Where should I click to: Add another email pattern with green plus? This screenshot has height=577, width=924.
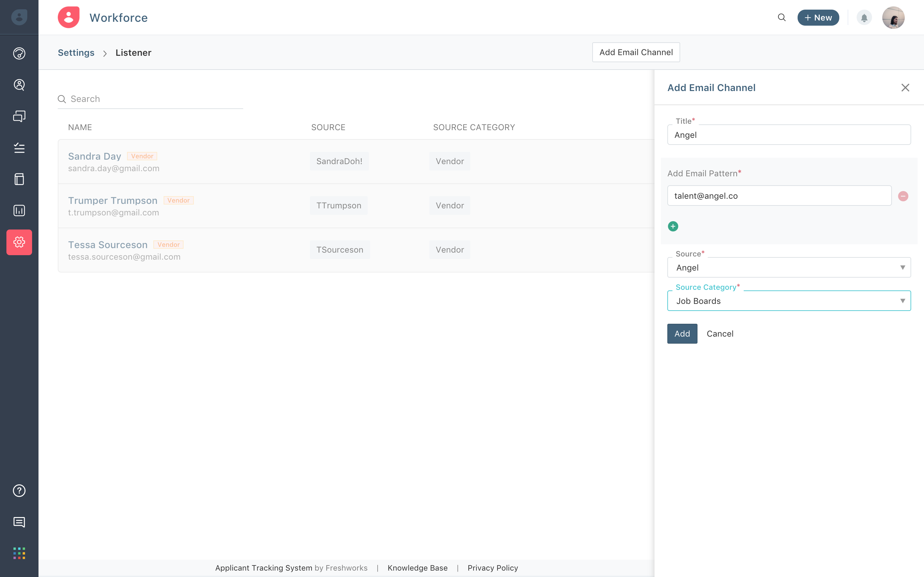[673, 226]
